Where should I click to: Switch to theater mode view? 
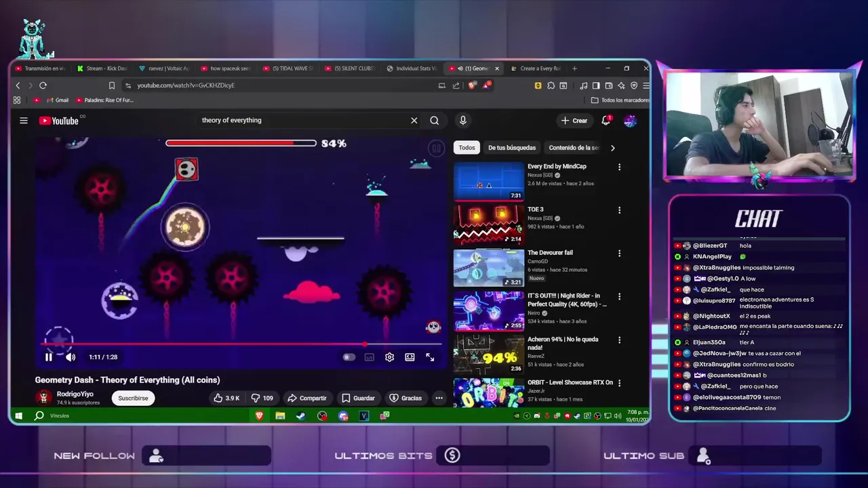tap(410, 357)
